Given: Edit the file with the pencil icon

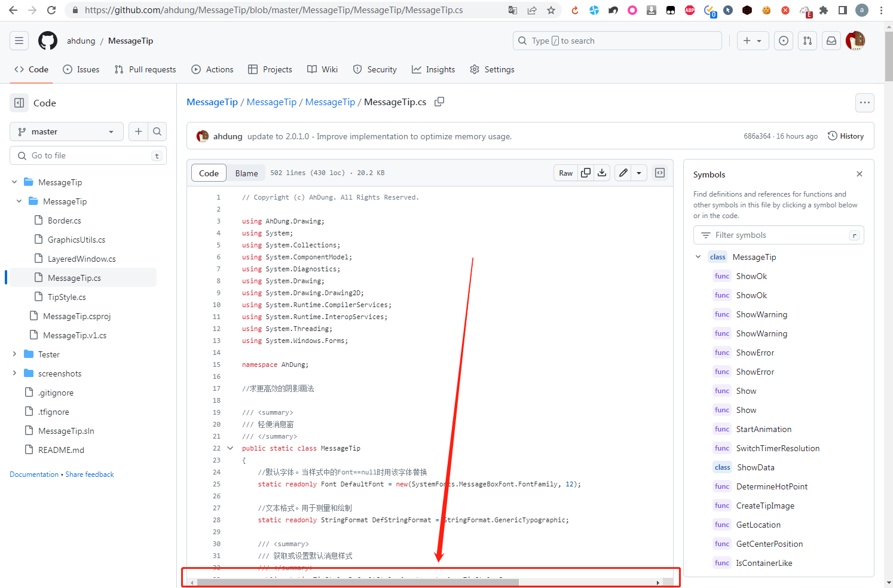Looking at the screenshot, I should [x=622, y=172].
